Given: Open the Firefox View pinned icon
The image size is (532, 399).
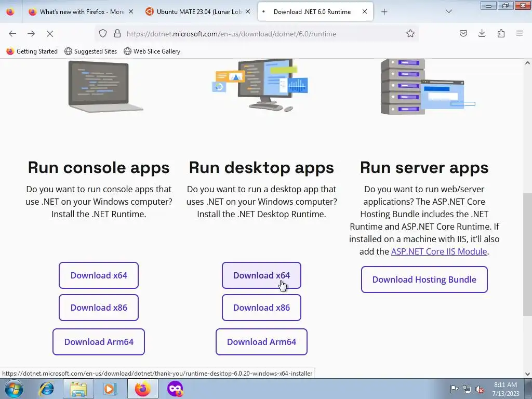Looking at the screenshot, I should 10,12.
